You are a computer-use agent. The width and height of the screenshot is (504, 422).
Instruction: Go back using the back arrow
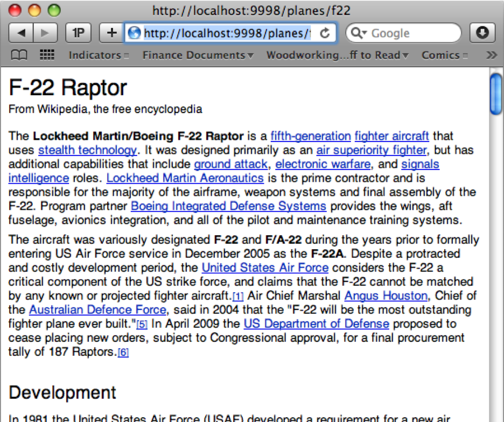click(21, 33)
